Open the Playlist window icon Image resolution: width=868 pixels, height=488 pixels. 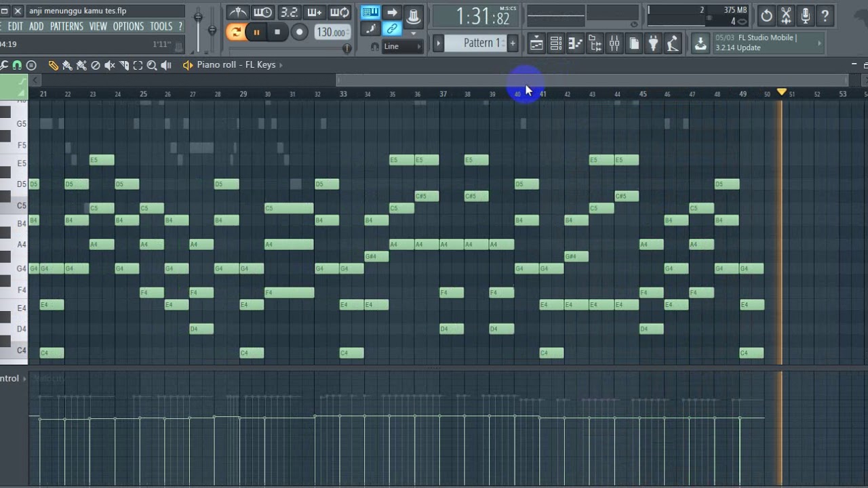[x=536, y=45]
